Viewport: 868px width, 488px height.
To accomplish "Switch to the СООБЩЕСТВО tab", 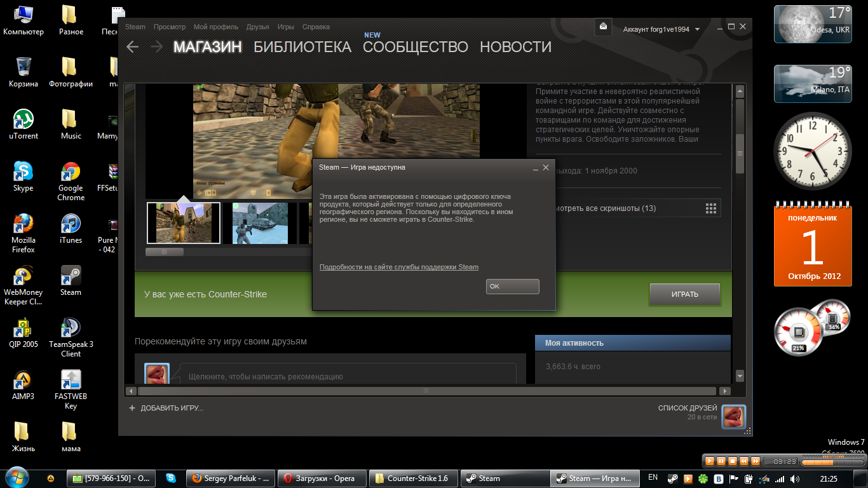I will pos(416,47).
